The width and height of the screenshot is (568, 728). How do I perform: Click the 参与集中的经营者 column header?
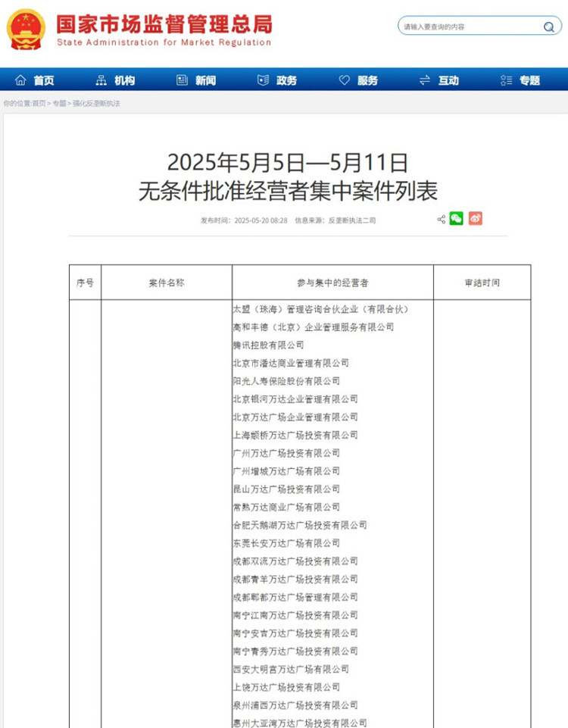[x=332, y=283]
